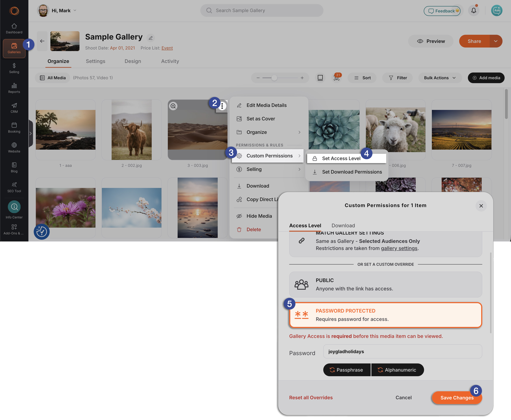Viewport: 511px width, 420px height.
Task: Open the onboarding checklist round icon
Action: (42, 232)
